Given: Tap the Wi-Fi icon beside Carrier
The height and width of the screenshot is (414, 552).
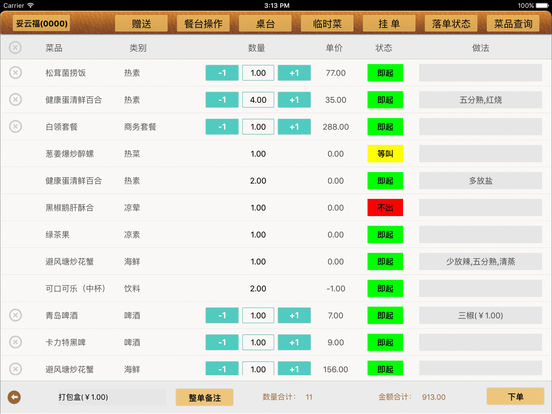Looking at the screenshot, I should [x=30, y=5].
